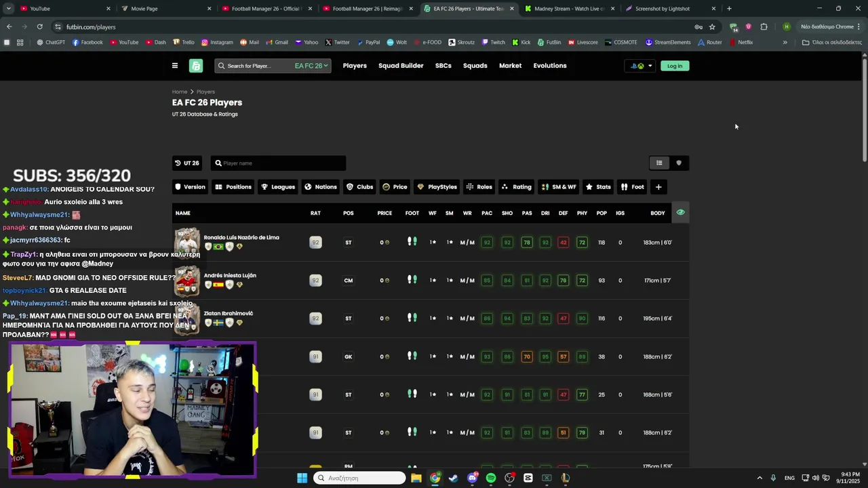The height and width of the screenshot is (488, 868).
Task: Open the Stats filter
Action: tap(599, 187)
